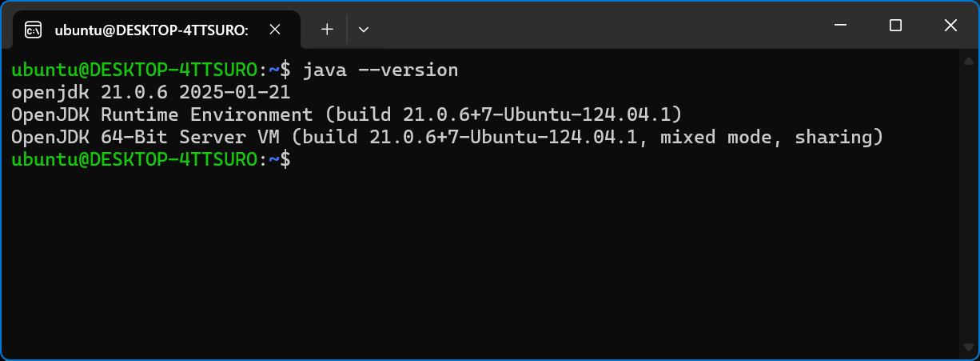Click the 'java --version' command text
Image resolution: width=980 pixels, height=361 pixels.
pos(380,70)
